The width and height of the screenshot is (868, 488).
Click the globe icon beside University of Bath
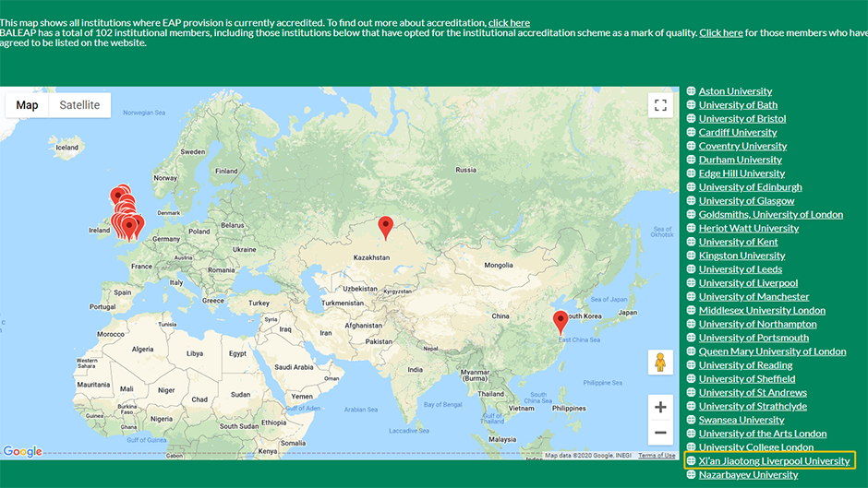pos(691,104)
